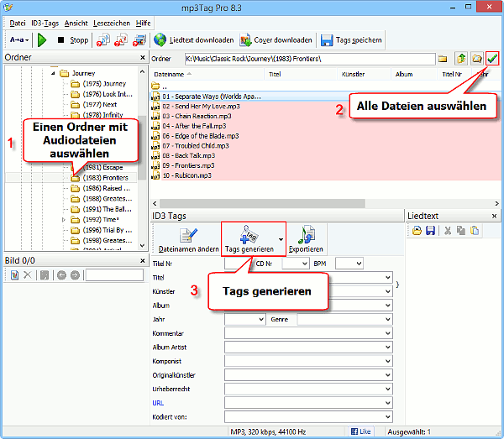
Task: Click the save-image icon in Bild panel
Action: pyautogui.click(x=45, y=275)
